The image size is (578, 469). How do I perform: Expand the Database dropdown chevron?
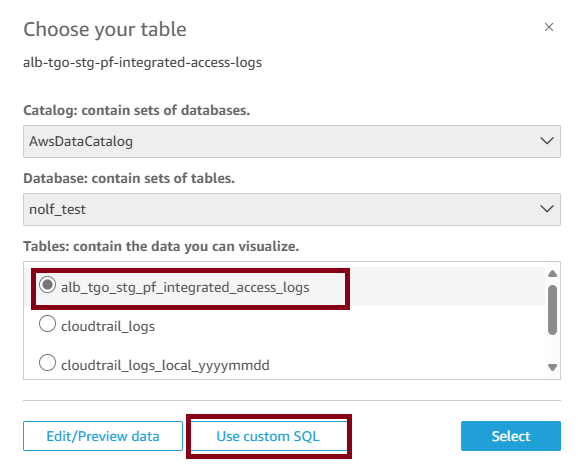547,209
